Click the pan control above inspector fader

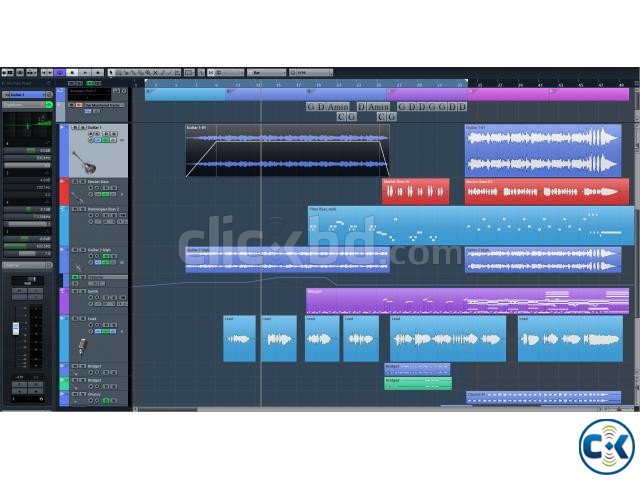click(27, 281)
